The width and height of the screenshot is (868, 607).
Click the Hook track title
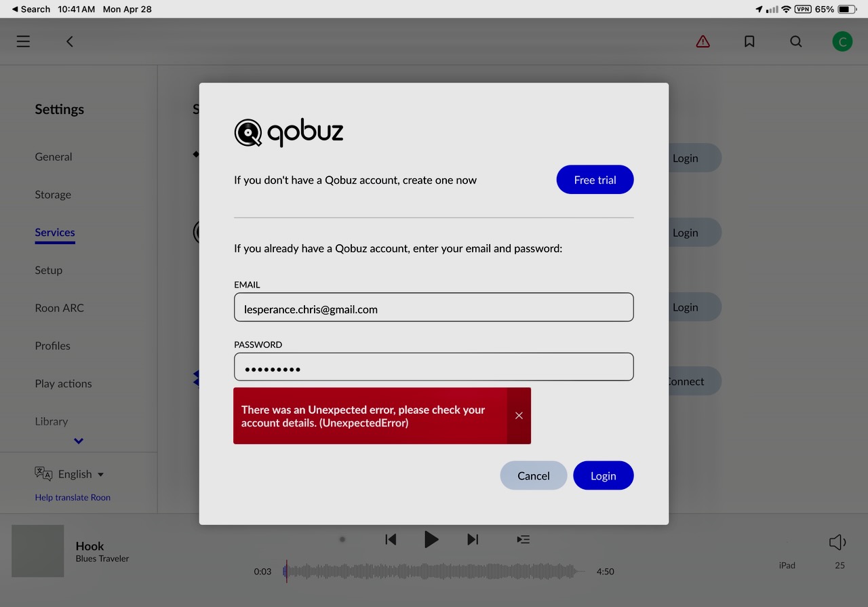90,546
